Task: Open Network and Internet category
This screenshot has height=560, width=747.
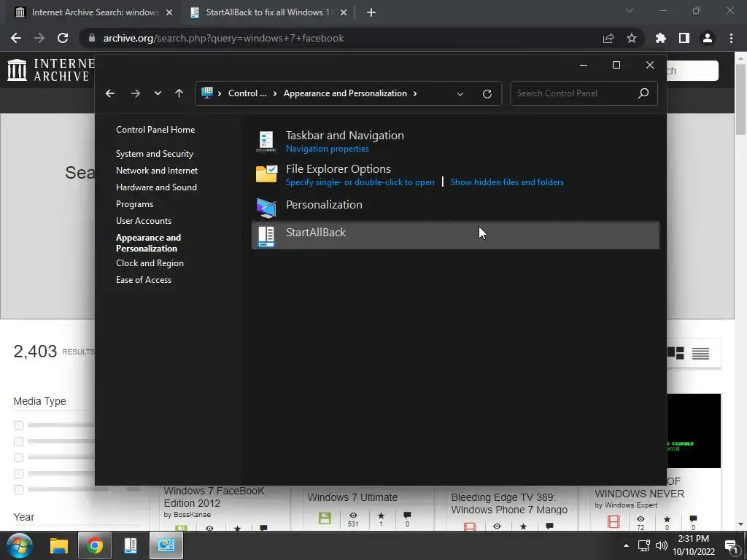Action: click(157, 170)
